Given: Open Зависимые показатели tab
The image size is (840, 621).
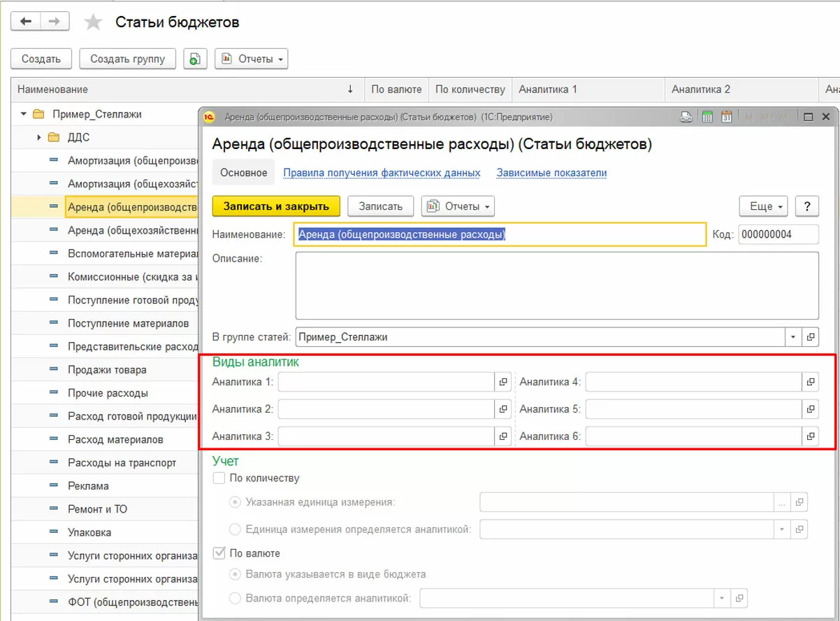Looking at the screenshot, I should (x=551, y=173).
